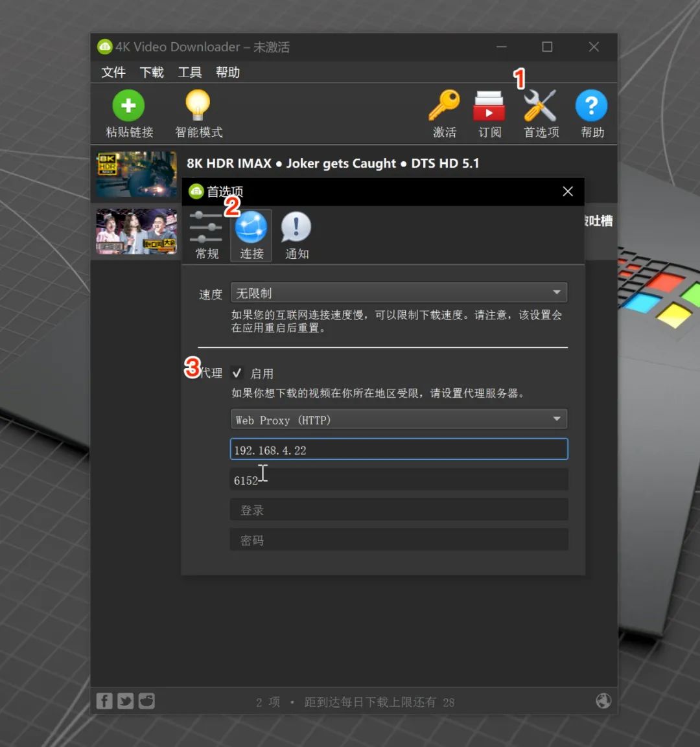Switch to Notifications (通知) preferences tab
This screenshot has height=747, width=700.
[296, 235]
